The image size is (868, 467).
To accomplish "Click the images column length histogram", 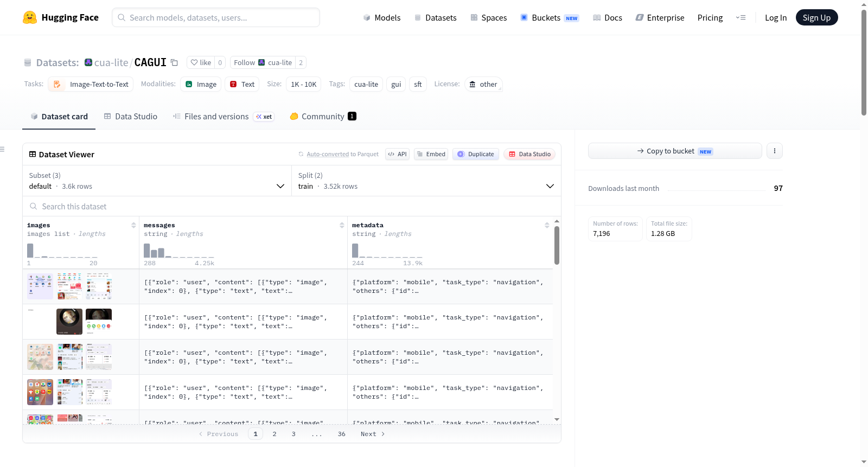I will click(62, 251).
